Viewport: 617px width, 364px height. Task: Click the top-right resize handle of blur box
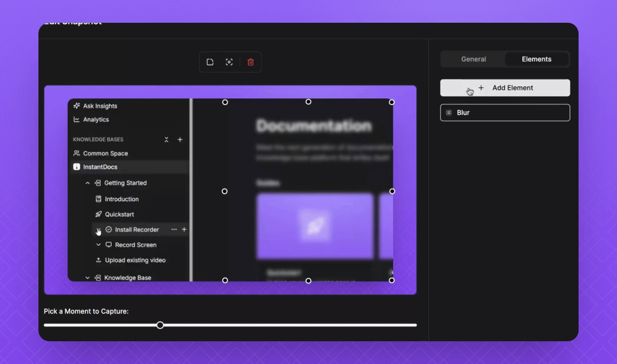(391, 102)
